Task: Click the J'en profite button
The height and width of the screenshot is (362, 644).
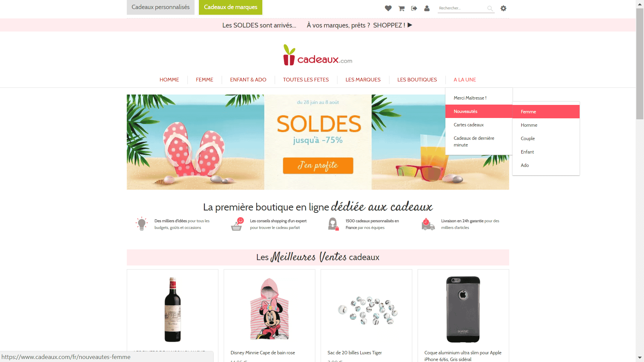Action: coord(318,166)
